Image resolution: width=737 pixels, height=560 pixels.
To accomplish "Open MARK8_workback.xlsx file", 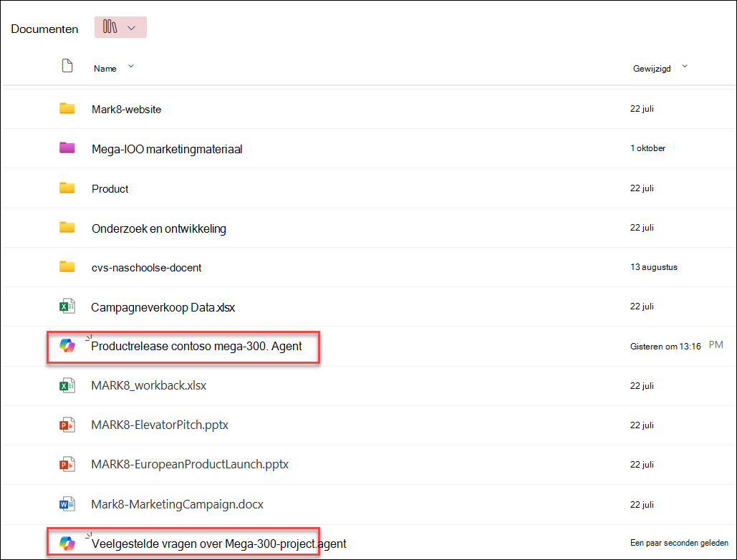I will (x=148, y=386).
